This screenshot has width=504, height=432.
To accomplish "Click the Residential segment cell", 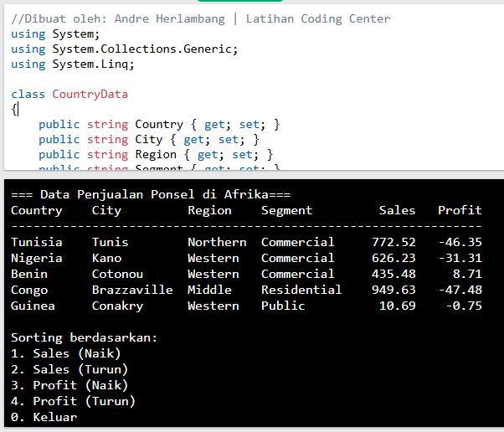I will point(301,290).
